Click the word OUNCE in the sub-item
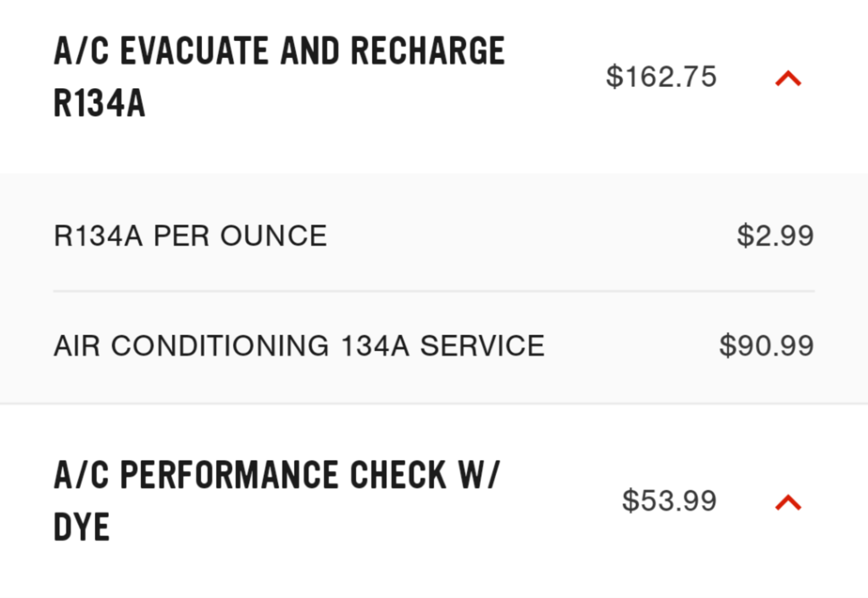 point(273,236)
